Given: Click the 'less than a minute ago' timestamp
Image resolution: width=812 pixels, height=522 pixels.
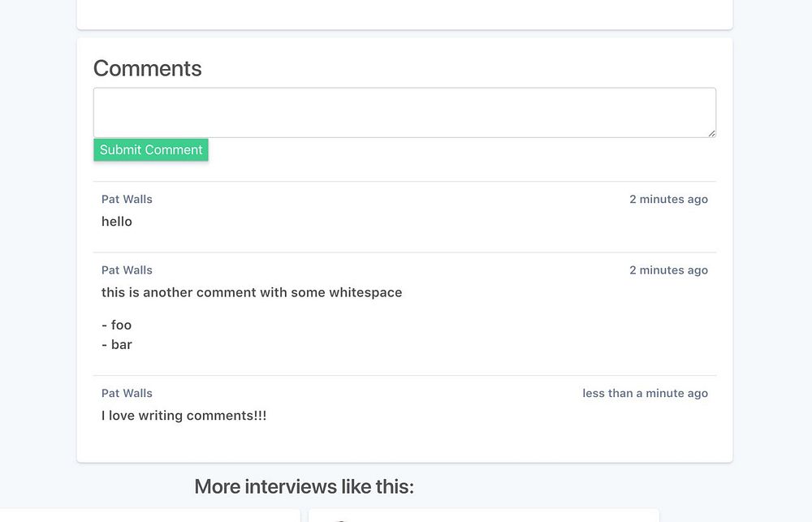Looking at the screenshot, I should point(645,393).
